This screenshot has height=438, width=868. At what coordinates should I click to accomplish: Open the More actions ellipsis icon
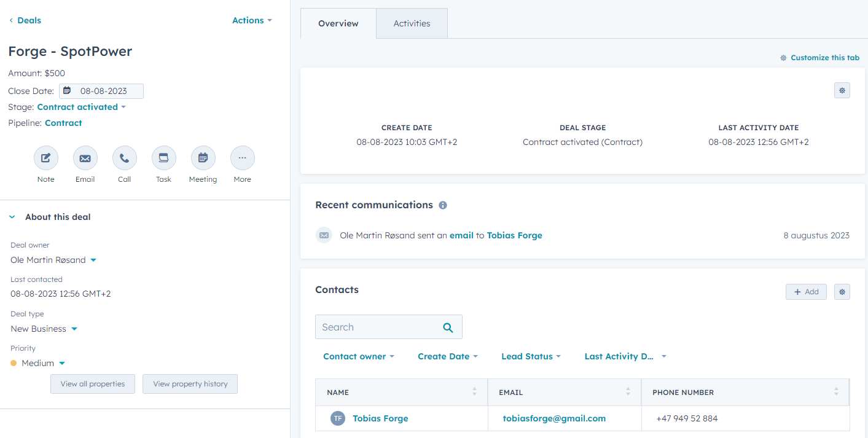242,158
